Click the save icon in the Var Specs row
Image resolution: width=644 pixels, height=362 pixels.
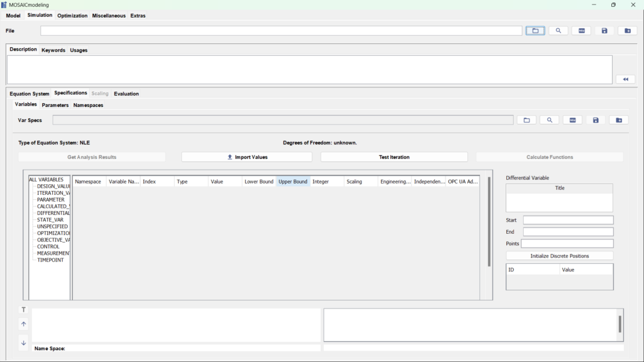(596, 119)
